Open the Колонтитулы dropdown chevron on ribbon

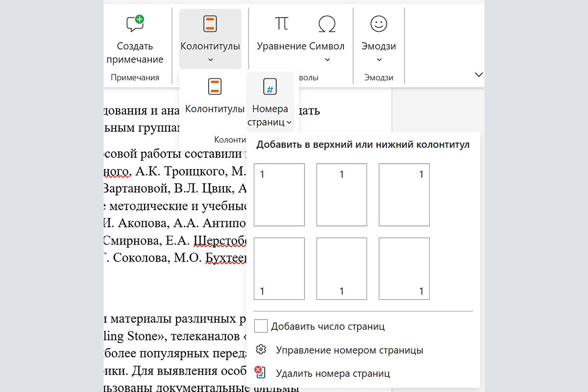tap(210, 59)
